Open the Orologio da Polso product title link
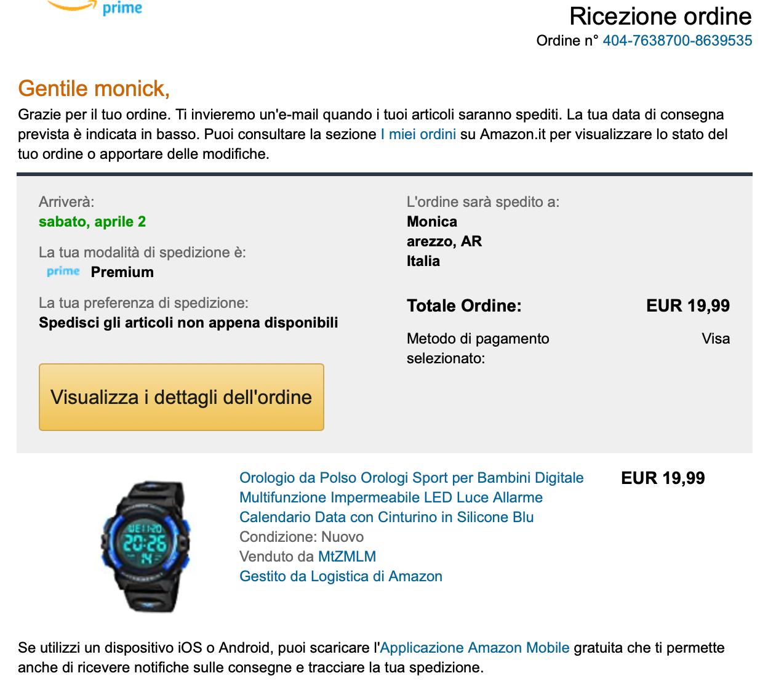The image size is (784, 681). pyautogui.click(x=411, y=498)
